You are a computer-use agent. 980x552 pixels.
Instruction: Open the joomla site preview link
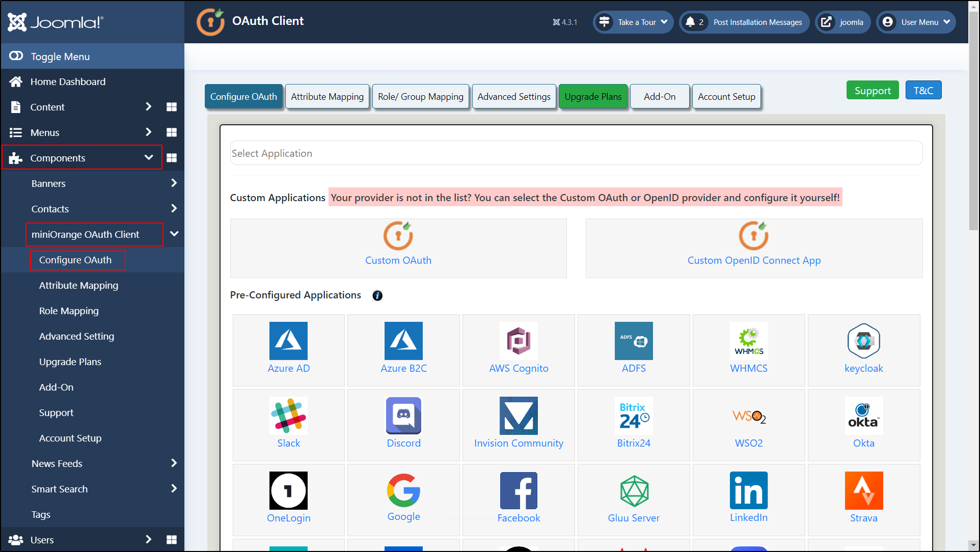click(x=843, y=22)
